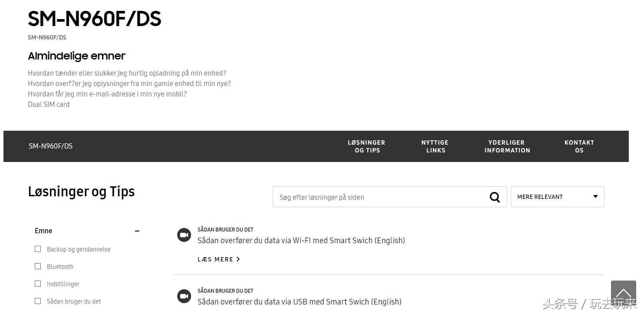644x314 pixels.
Task: Click video icon beside USB transfer article
Action: tap(184, 296)
